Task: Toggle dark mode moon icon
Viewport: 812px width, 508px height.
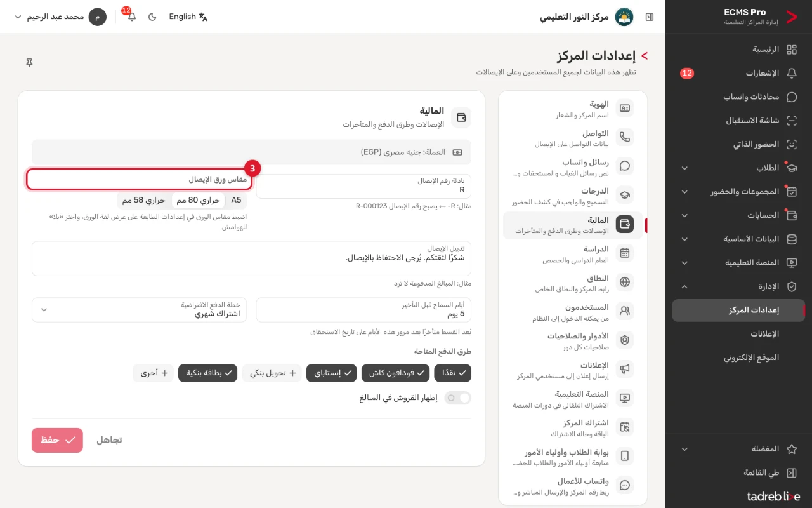Action: 152,17
